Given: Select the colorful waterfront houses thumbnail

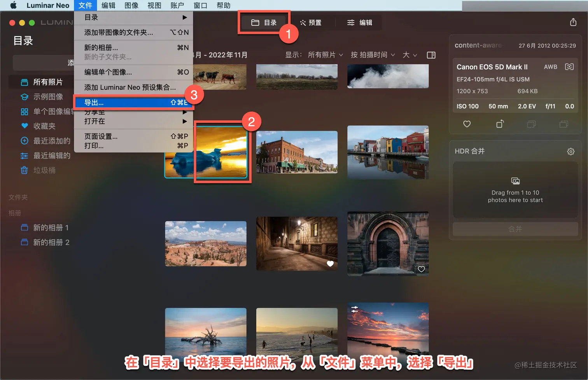Looking at the screenshot, I should pos(388,152).
